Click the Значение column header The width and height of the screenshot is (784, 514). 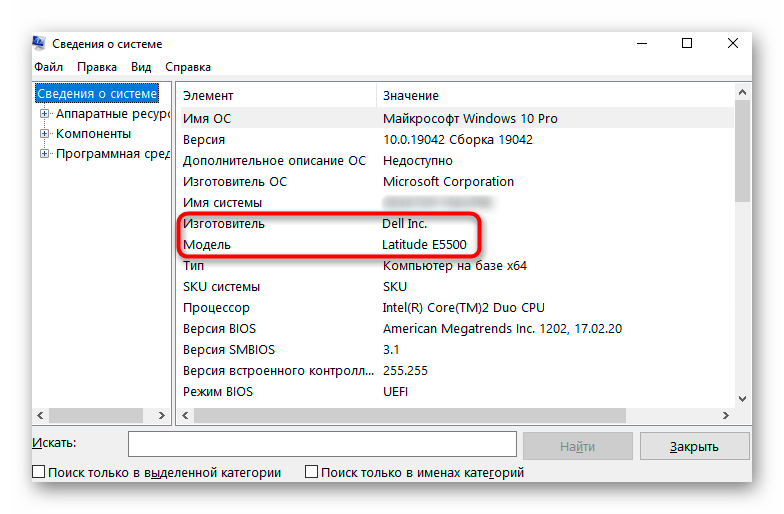[x=555, y=96]
